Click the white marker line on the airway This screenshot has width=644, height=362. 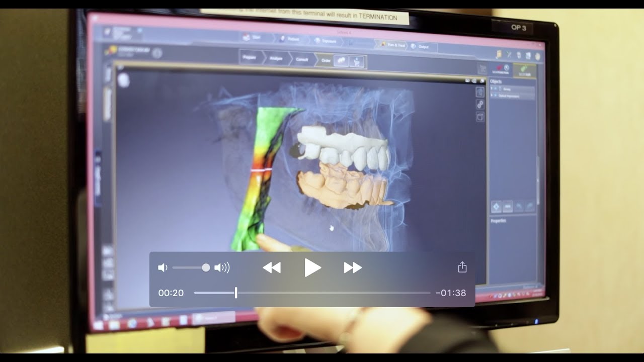click(x=262, y=170)
